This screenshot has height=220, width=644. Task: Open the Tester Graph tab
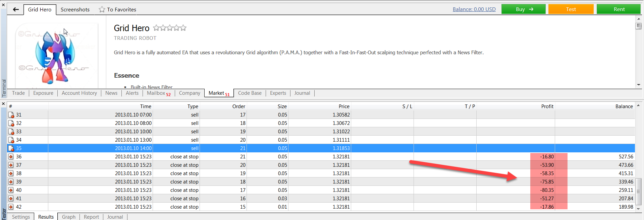pyautogui.click(x=69, y=217)
